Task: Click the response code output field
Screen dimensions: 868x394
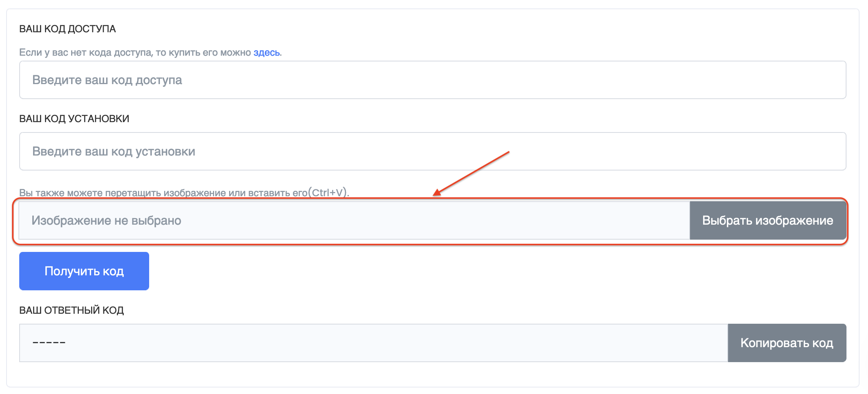Action: (373, 343)
